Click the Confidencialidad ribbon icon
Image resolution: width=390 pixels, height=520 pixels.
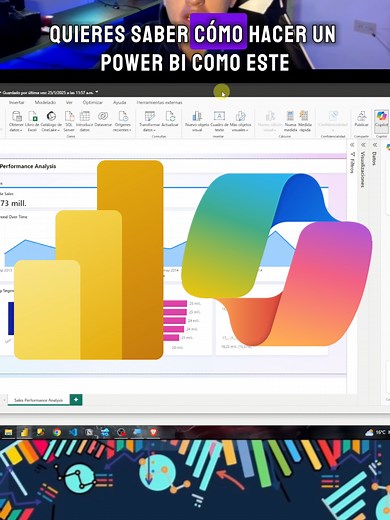(333, 116)
